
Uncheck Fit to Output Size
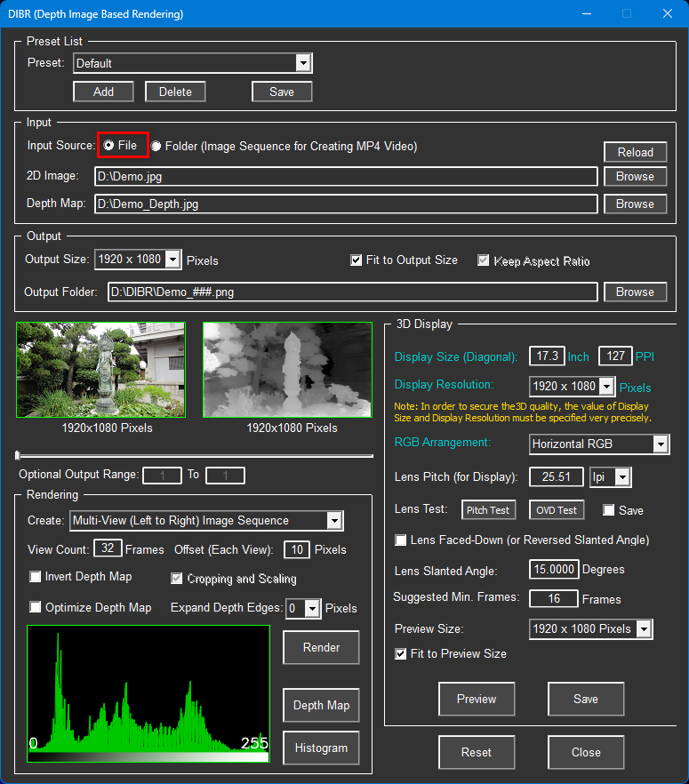pos(357,260)
